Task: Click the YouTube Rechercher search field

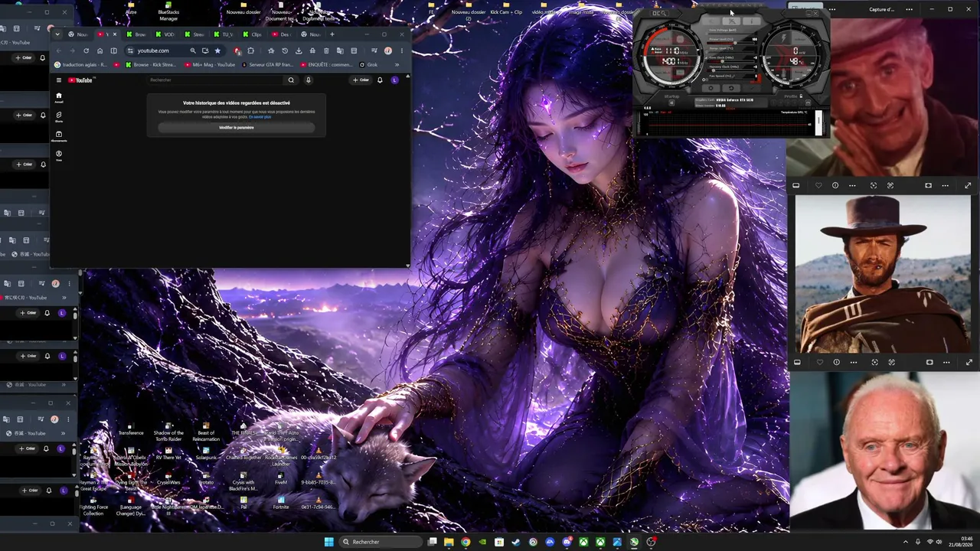Action: pyautogui.click(x=214, y=80)
